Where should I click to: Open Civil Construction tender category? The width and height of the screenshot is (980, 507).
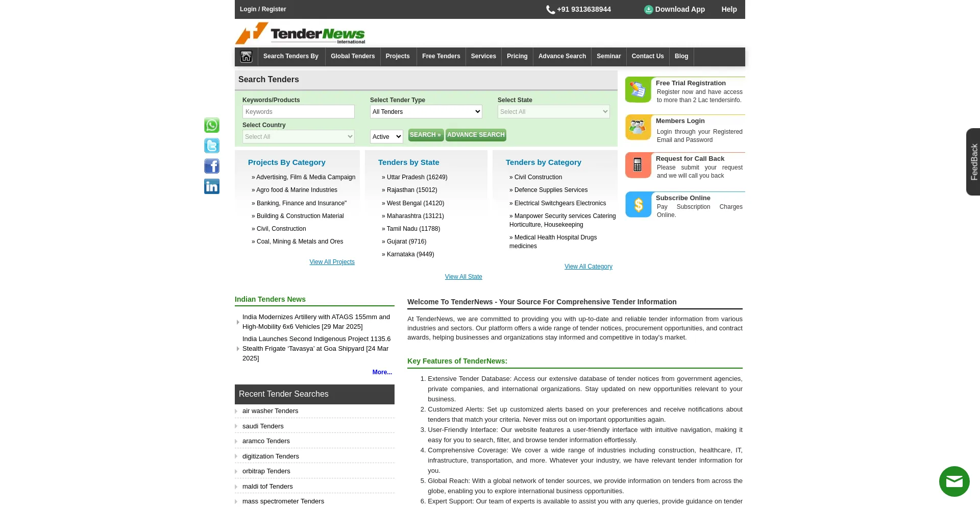(x=536, y=177)
